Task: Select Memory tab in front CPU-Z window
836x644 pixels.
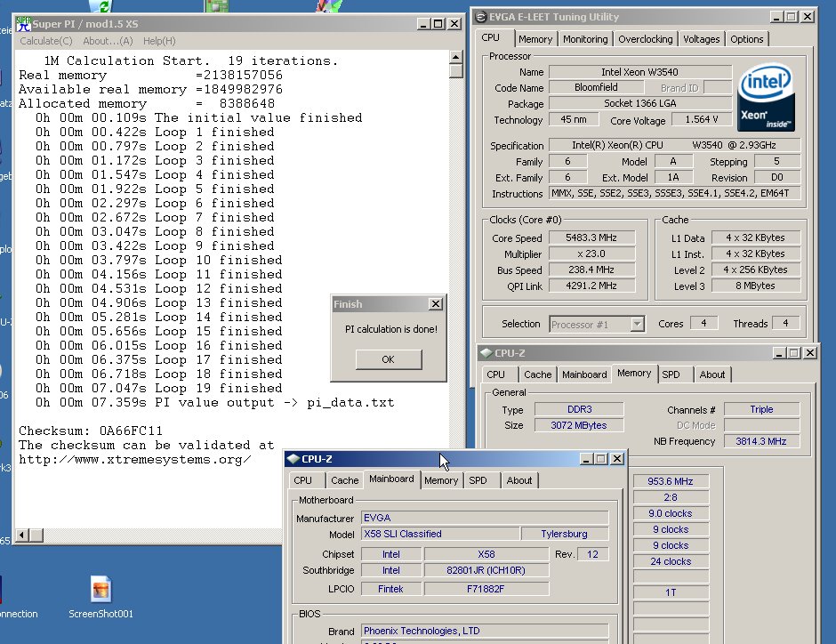Action: [x=441, y=480]
